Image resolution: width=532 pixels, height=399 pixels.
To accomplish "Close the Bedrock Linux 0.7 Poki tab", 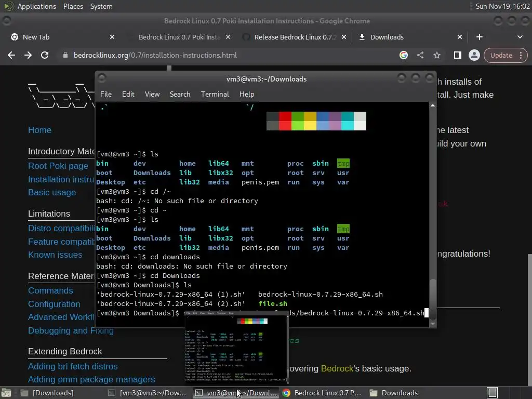I will (x=228, y=37).
